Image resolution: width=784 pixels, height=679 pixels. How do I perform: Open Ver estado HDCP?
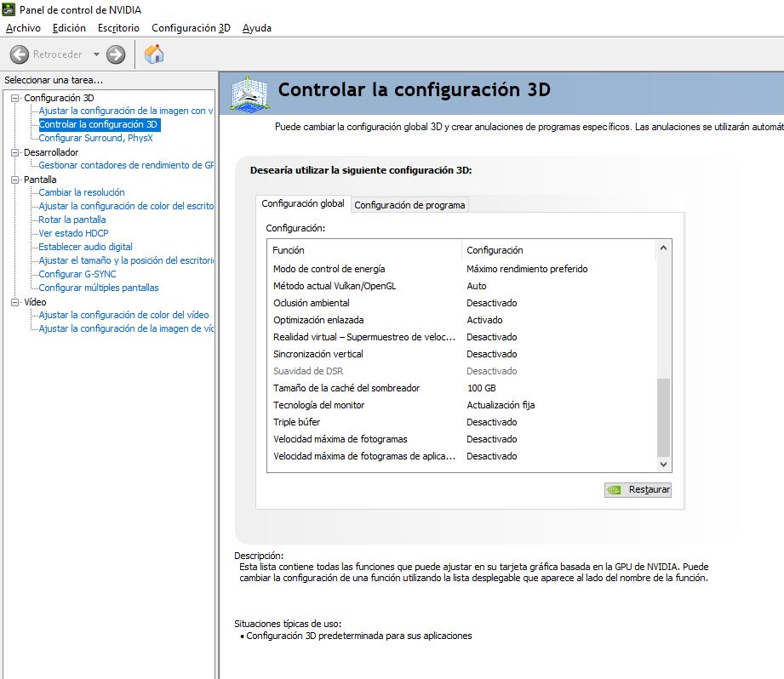coord(73,233)
